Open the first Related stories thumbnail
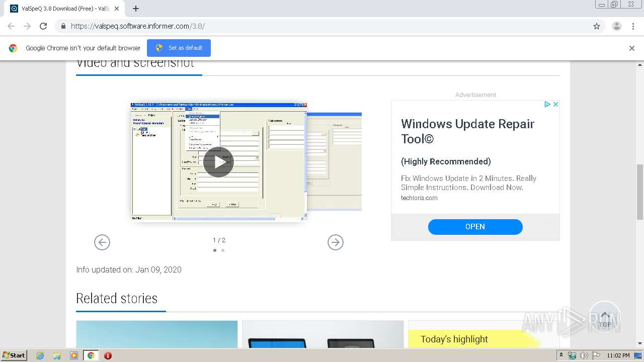Screen dimensions: 644x362 [x=157, y=334]
